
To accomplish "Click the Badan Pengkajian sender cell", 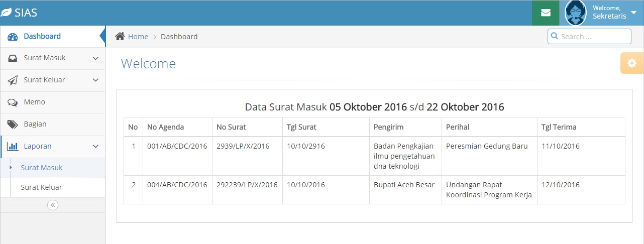I will [404, 156].
